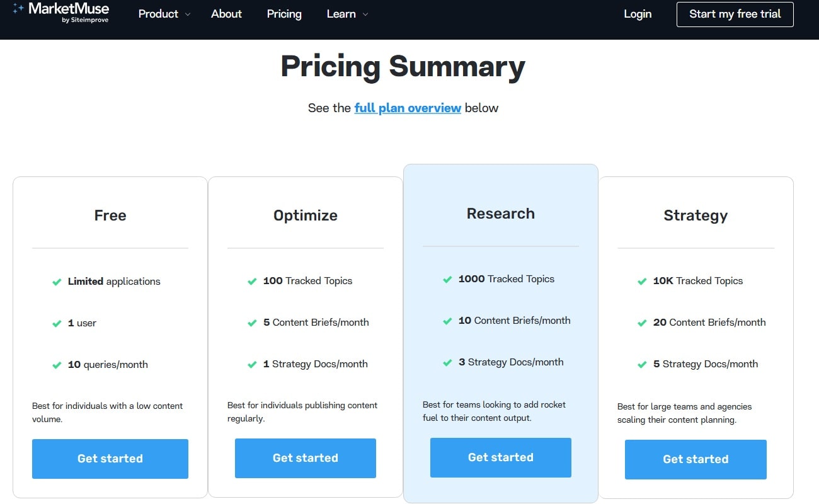Open the Product menu chevron arrow
819x504 pixels.
pyautogui.click(x=187, y=14)
